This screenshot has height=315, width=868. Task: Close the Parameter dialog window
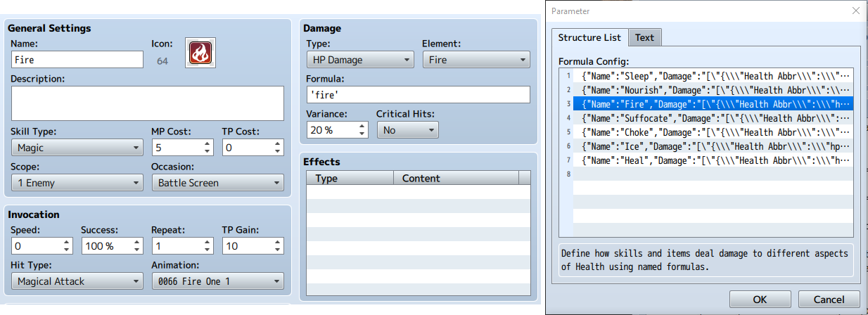tap(855, 11)
